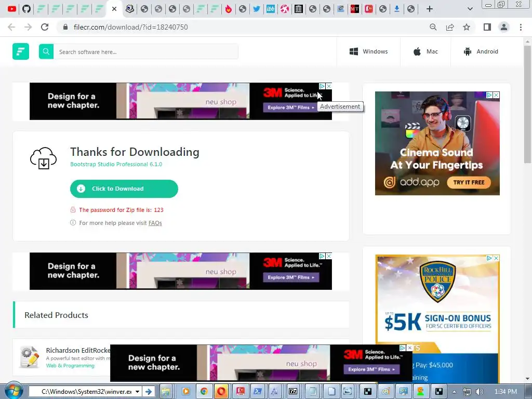532x399 pixels.
Task: Click Explore 3M Films in bottom floating ad
Action: click(371, 369)
